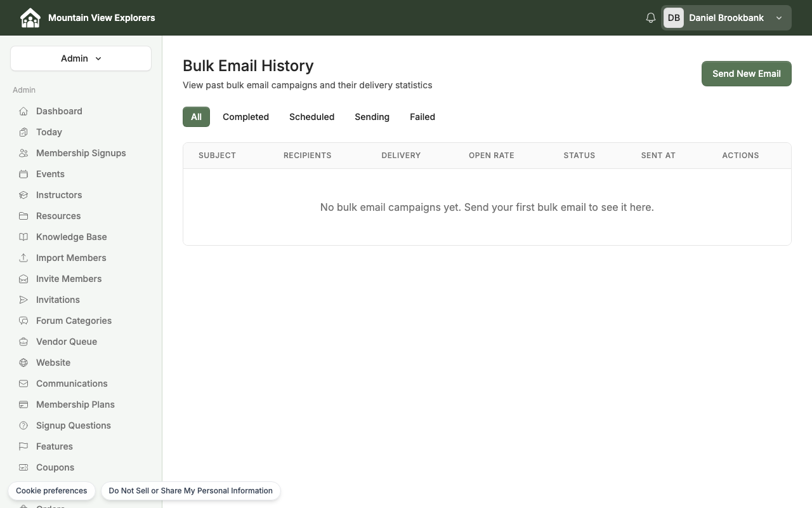Switch to the Sending tab
812x508 pixels.
pos(372,117)
